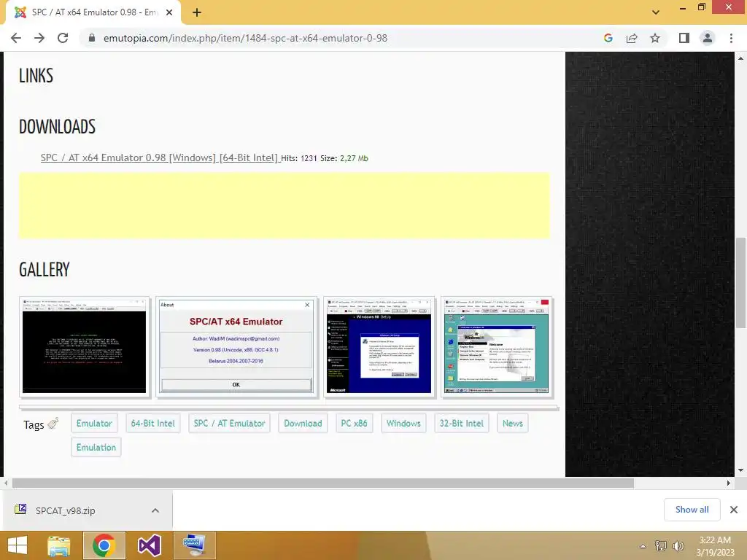747x560 pixels.
Task: Open volume control tray icon
Action: [678, 545]
